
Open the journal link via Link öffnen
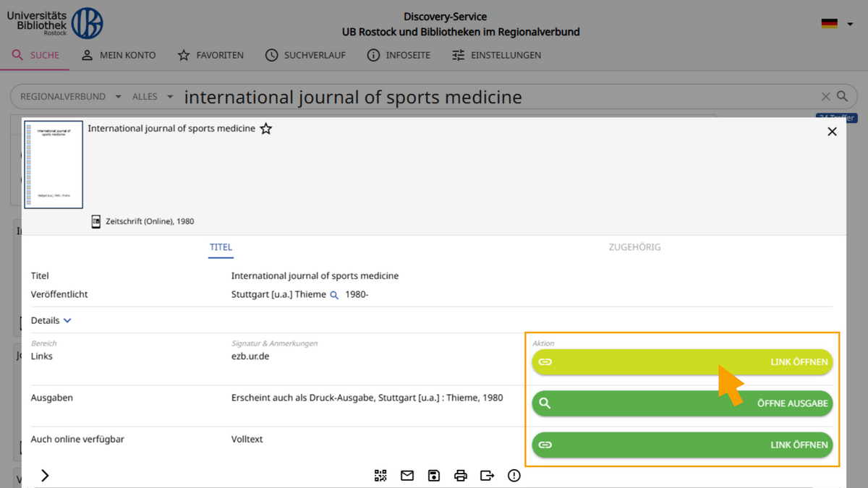coord(681,361)
